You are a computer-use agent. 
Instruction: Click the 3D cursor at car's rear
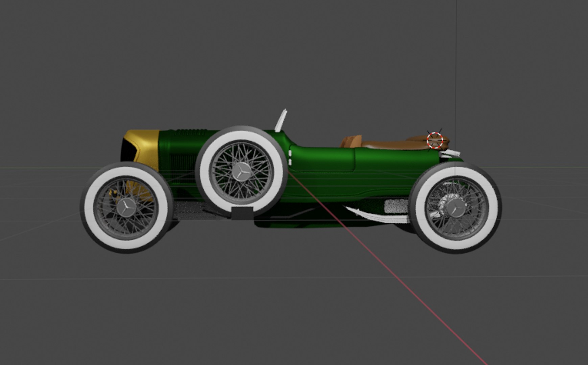(434, 140)
